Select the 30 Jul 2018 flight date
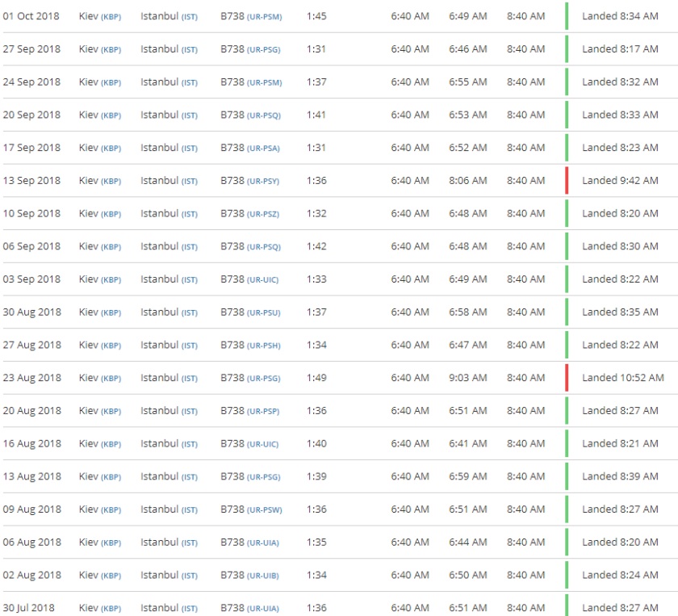The height and width of the screenshot is (616, 678). (29, 608)
